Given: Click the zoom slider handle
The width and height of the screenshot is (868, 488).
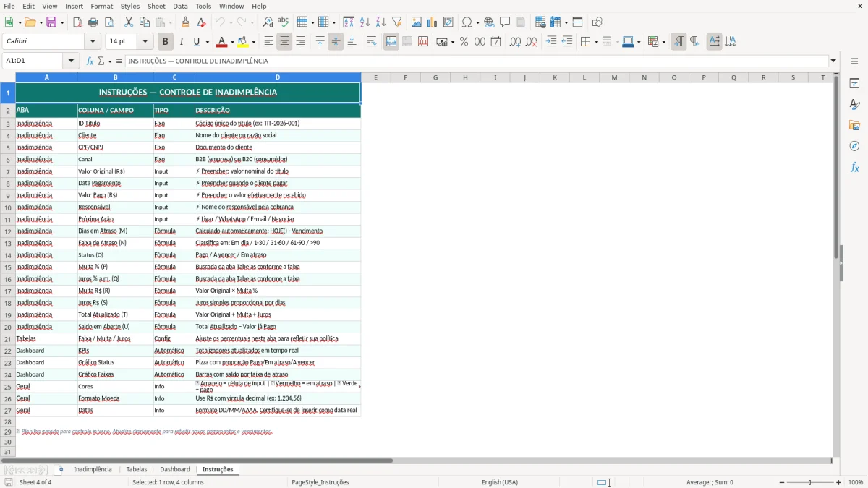Looking at the screenshot, I should [x=810, y=482].
